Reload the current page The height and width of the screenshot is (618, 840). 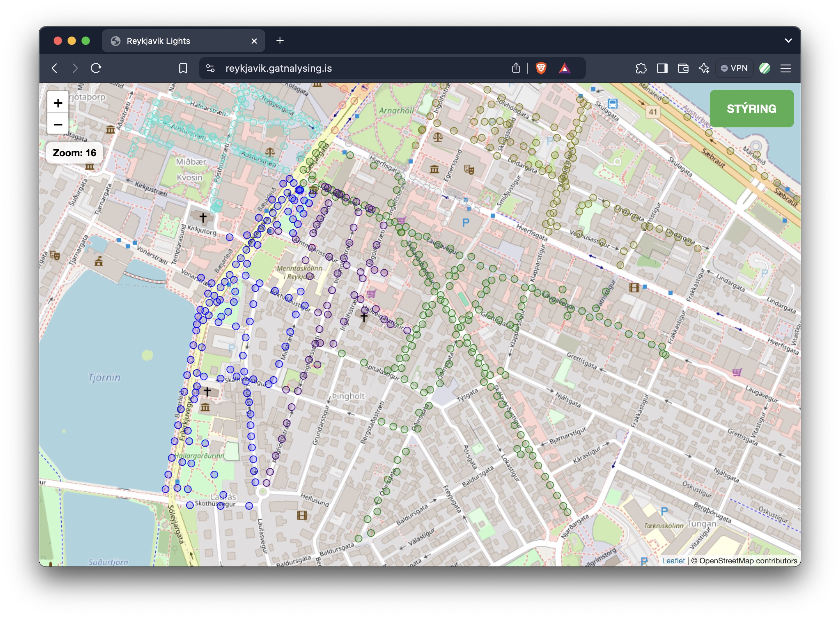96,68
